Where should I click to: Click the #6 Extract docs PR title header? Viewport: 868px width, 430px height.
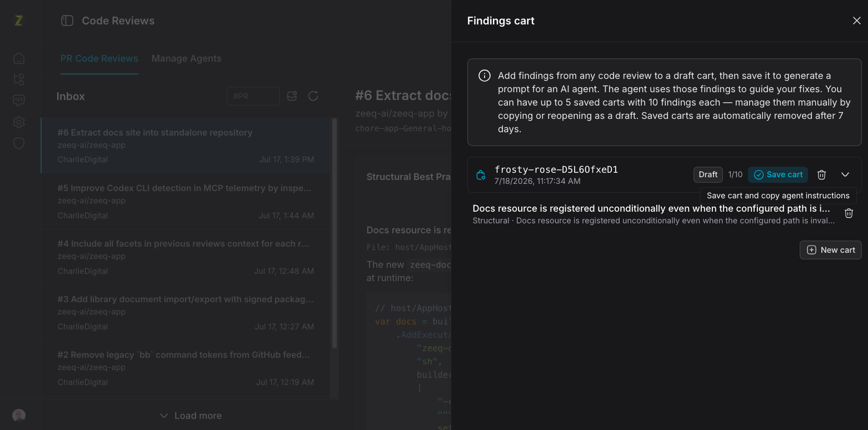403,96
